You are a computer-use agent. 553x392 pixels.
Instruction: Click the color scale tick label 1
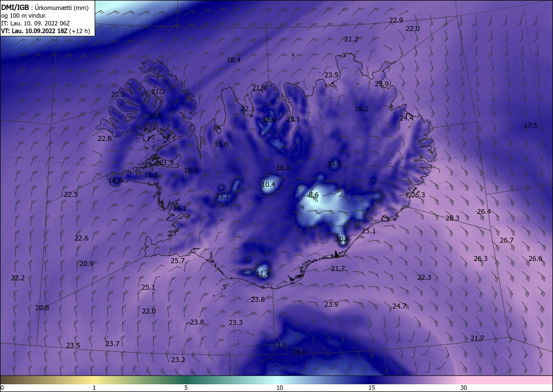tap(94, 388)
